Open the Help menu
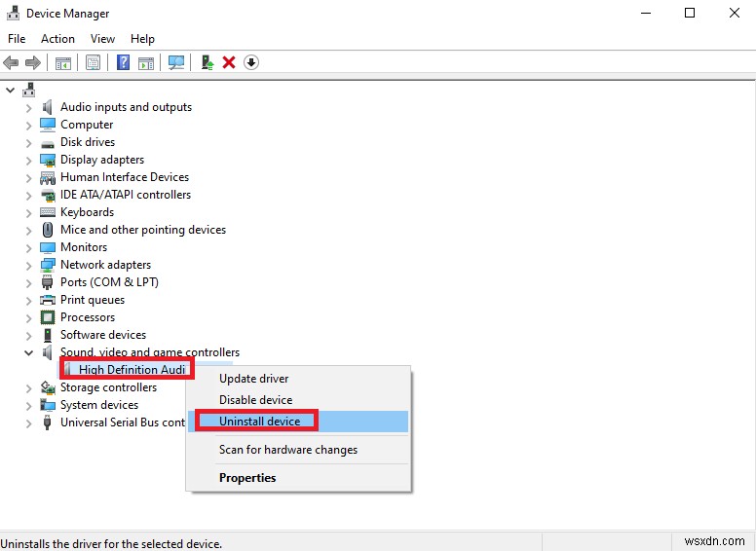The height and width of the screenshot is (551, 756). pyautogui.click(x=142, y=39)
